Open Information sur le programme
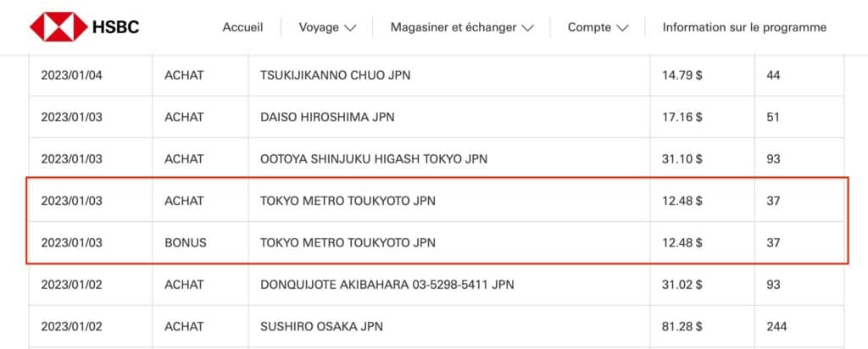Viewport: 868px width, 349px height. click(744, 27)
